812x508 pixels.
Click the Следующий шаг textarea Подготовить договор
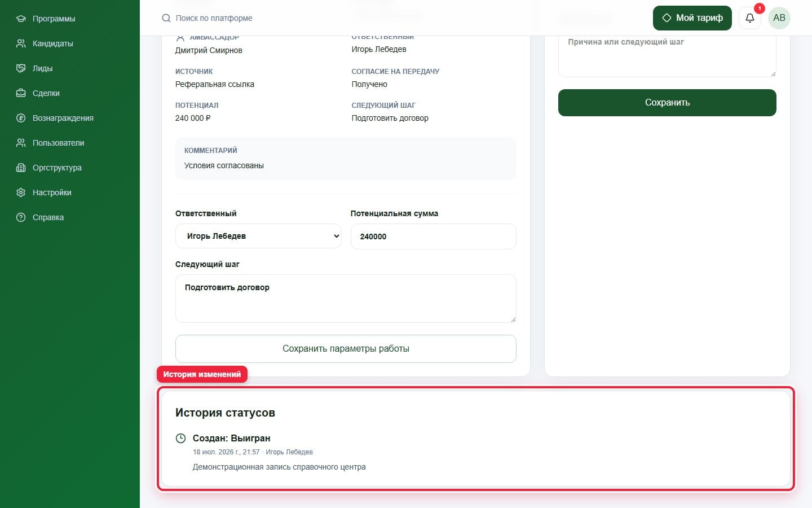coord(346,299)
